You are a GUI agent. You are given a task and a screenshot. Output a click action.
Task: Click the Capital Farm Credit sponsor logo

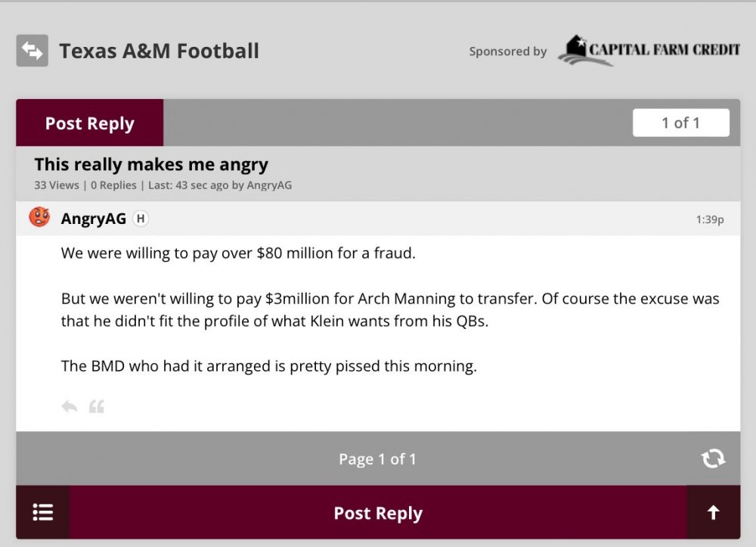coord(649,50)
